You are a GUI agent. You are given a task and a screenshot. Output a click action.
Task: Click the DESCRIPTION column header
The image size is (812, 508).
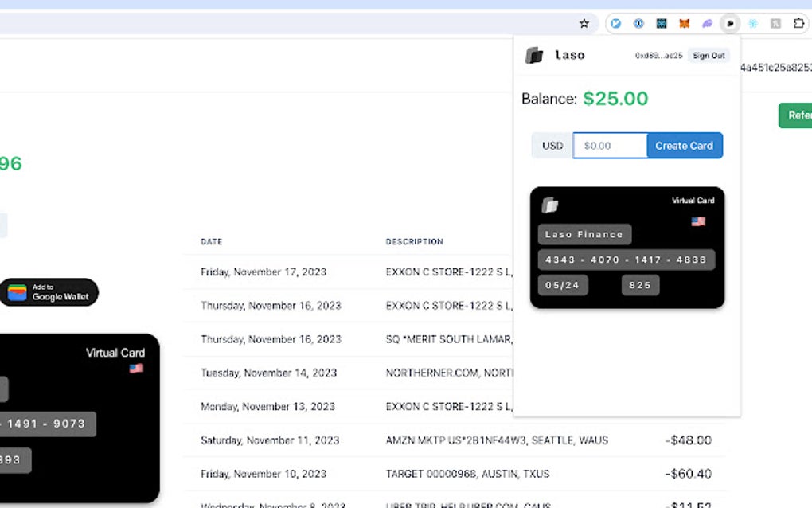tap(414, 242)
